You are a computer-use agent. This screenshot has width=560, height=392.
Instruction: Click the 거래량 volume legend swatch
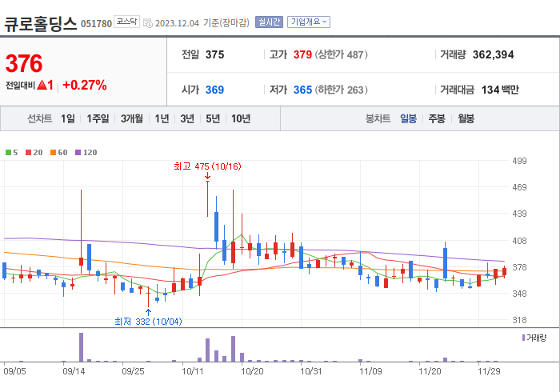click(523, 338)
